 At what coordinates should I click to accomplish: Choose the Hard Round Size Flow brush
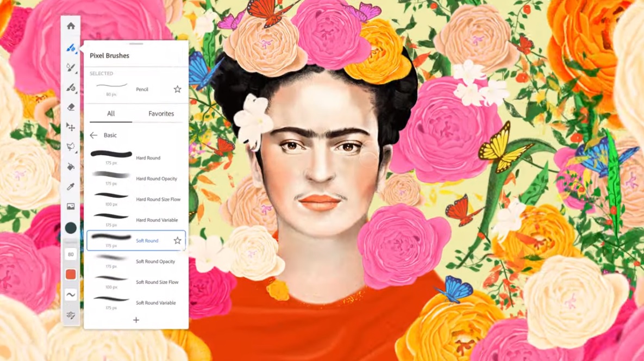pos(136,199)
